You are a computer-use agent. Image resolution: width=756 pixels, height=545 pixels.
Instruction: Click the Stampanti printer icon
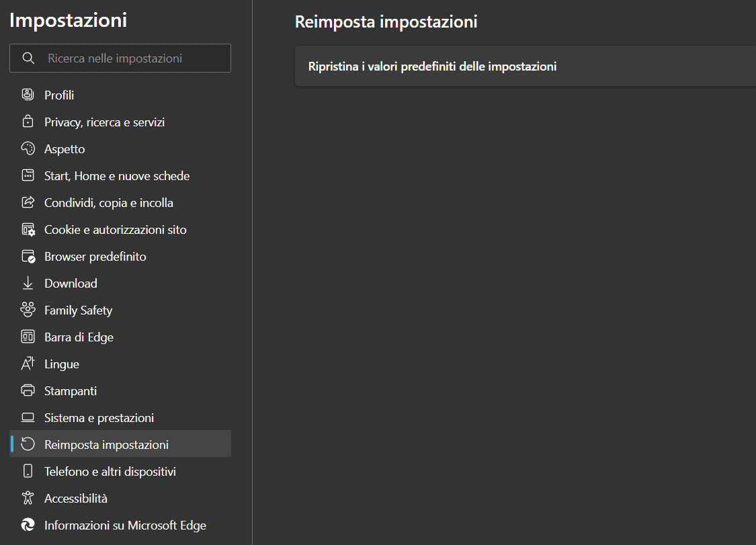coord(28,390)
